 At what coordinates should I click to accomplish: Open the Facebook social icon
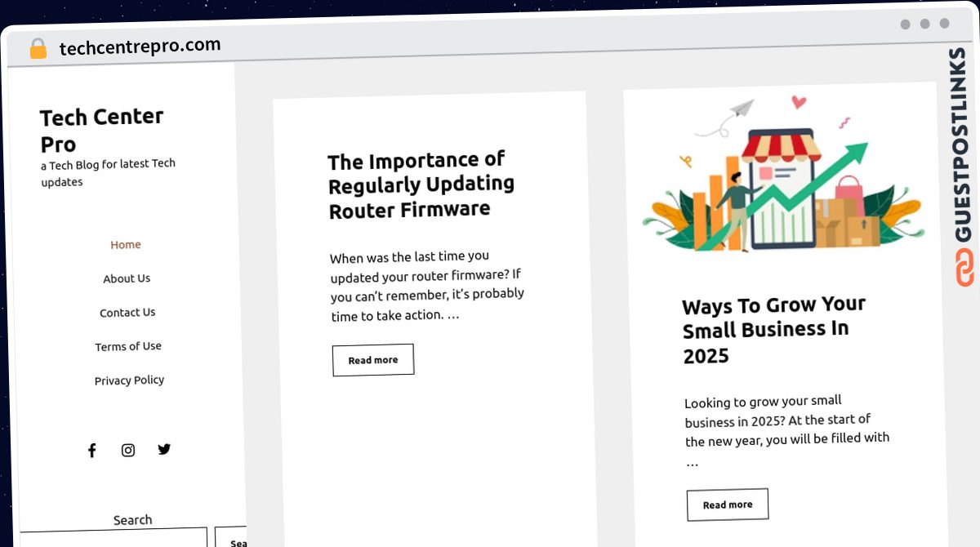91,451
